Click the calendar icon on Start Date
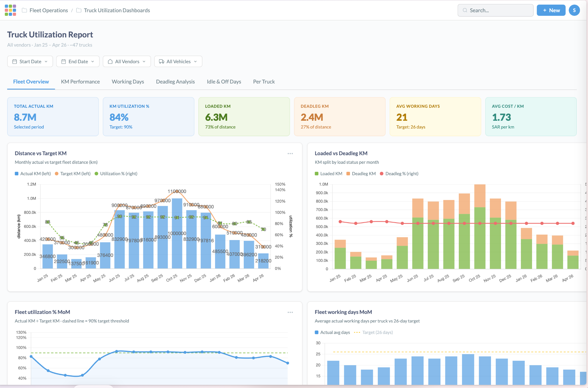The image size is (588, 388). point(15,62)
